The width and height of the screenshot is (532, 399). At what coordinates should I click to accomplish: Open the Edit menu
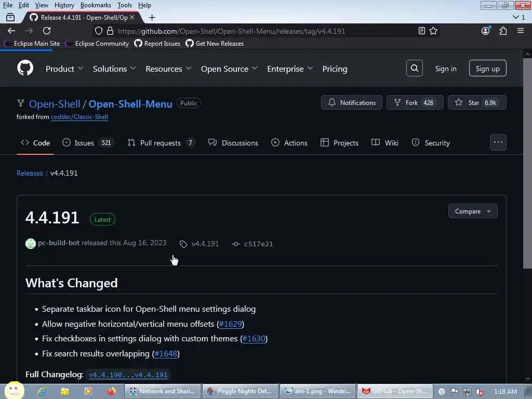(23, 5)
